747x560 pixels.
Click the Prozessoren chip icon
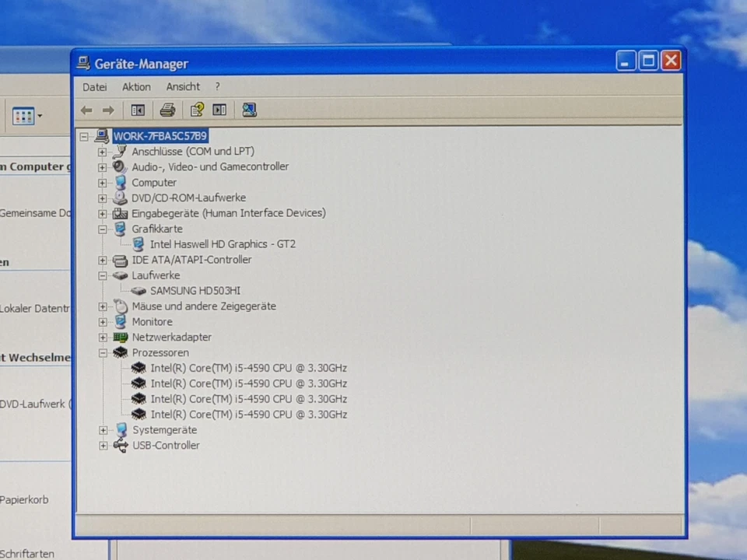click(121, 353)
